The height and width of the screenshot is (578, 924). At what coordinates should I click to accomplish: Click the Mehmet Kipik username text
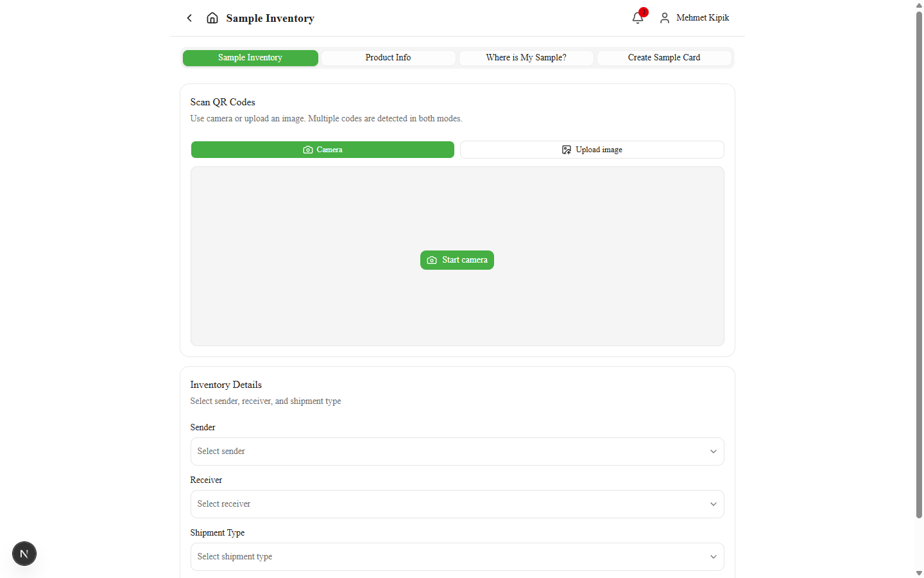(703, 18)
